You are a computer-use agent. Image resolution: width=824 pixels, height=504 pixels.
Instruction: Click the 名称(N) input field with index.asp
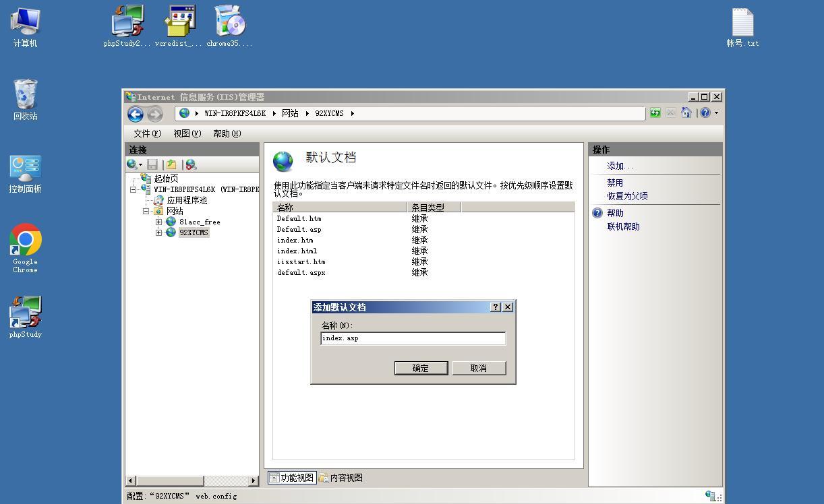click(413, 338)
